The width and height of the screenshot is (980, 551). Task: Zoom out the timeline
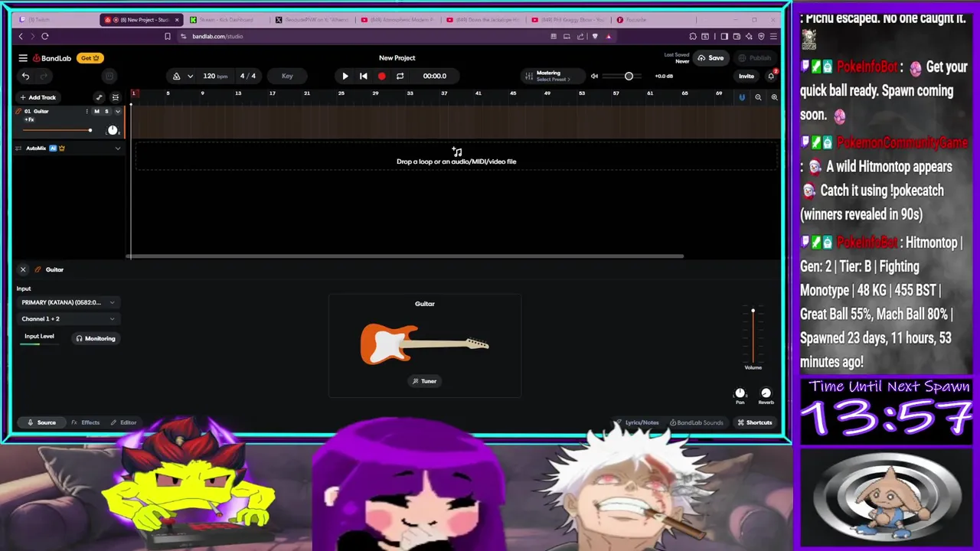[758, 97]
